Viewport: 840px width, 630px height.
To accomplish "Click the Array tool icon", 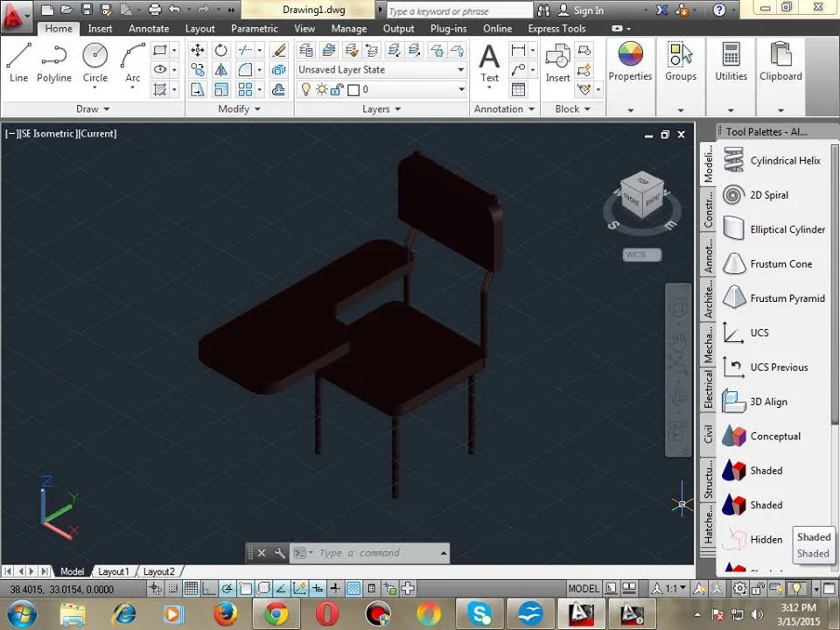I will pyautogui.click(x=245, y=89).
